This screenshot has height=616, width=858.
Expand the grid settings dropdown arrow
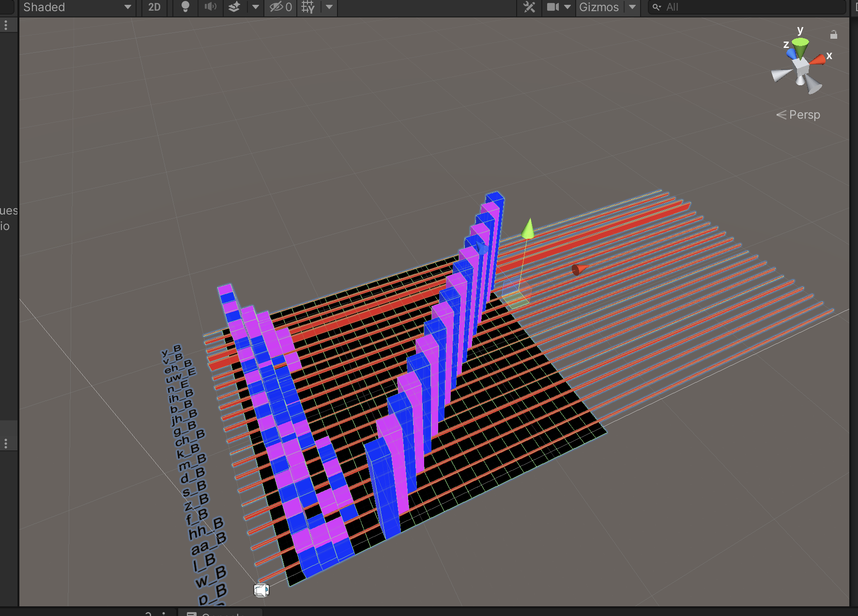329,7
